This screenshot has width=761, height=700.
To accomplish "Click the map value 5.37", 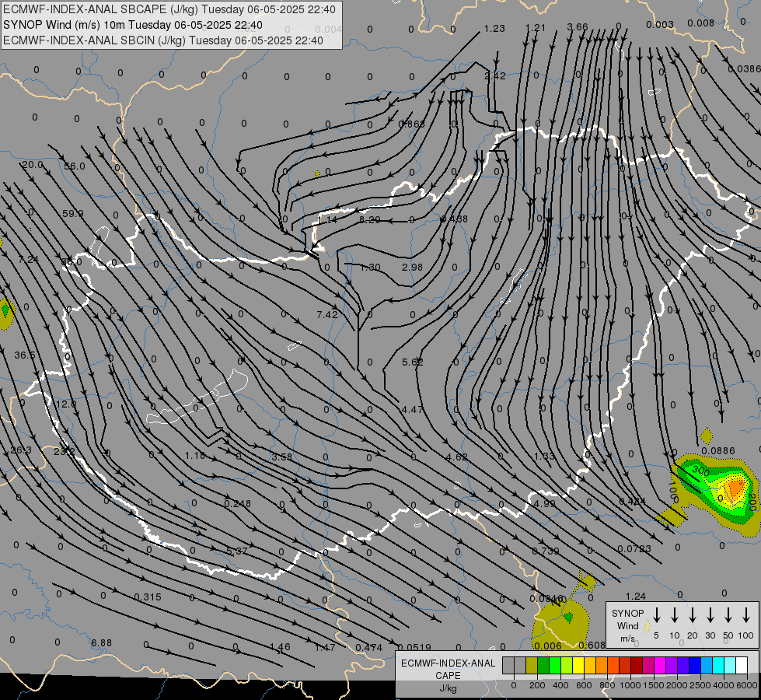I will pyautogui.click(x=237, y=551).
